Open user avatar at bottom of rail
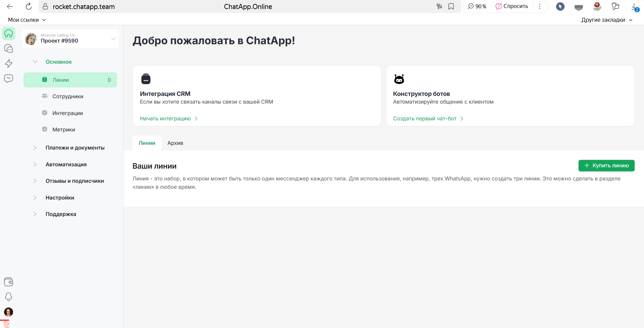644x328 pixels. (9, 312)
